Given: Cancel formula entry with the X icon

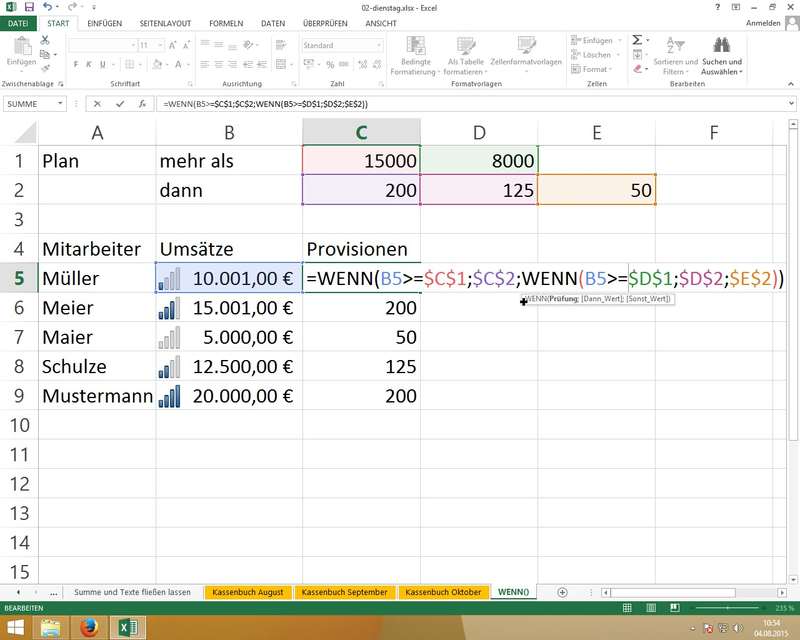Looking at the screenshot, I should [x=97, y=103].
